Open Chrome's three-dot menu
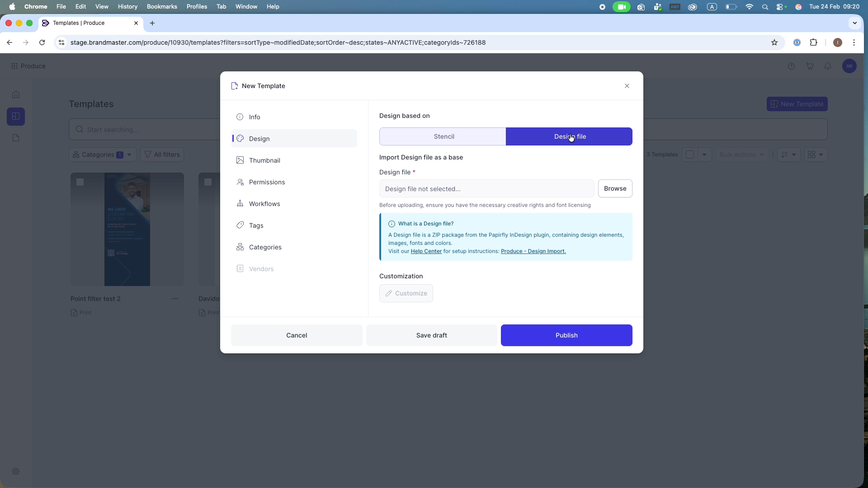 coord(854,42)
